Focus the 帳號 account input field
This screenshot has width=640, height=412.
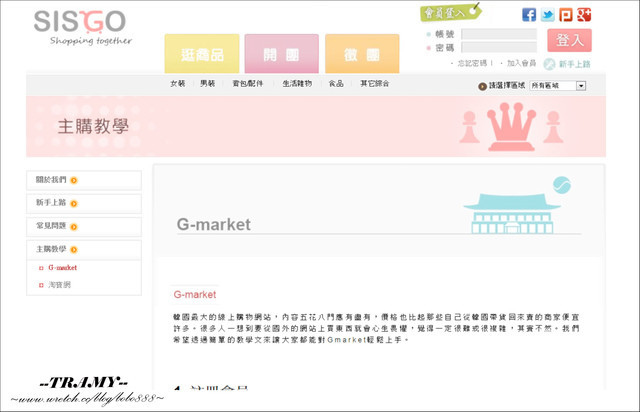click(499, 34)
